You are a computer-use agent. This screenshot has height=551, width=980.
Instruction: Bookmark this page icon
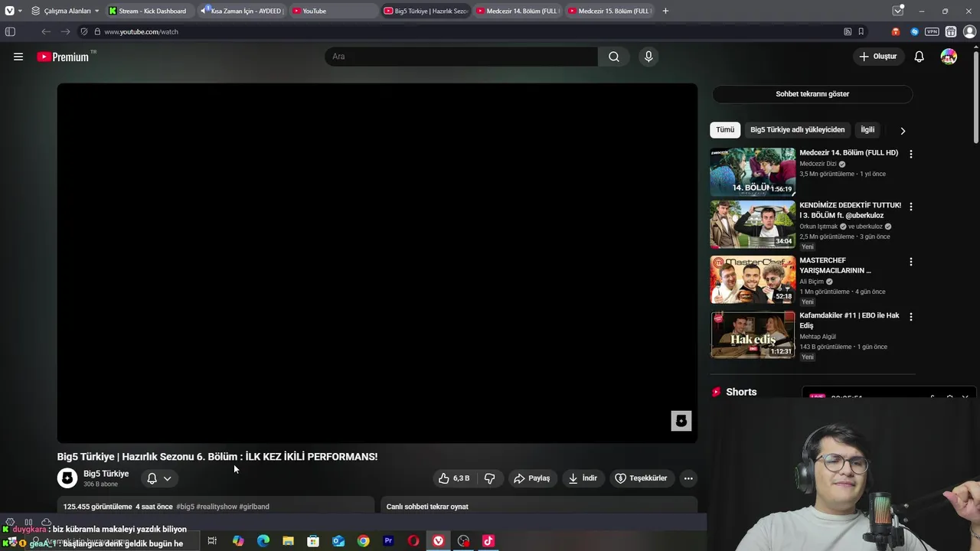coord(861,31)
